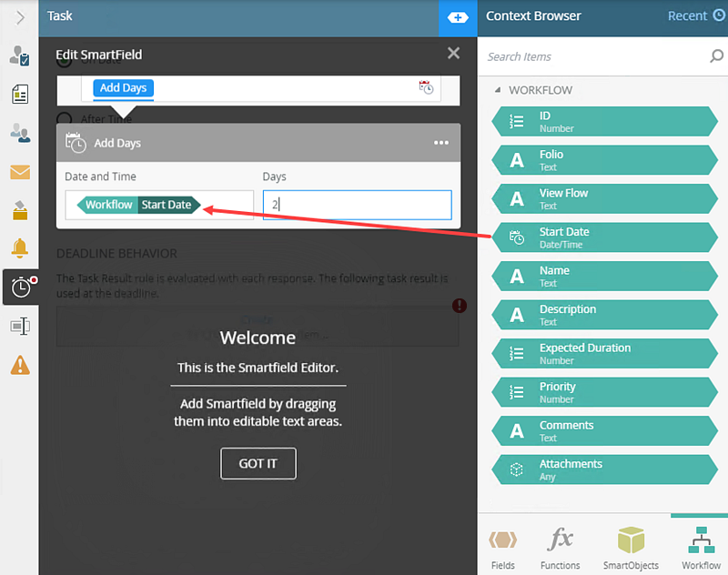
Task: Click the Search Items field
Action: (592, 56)
